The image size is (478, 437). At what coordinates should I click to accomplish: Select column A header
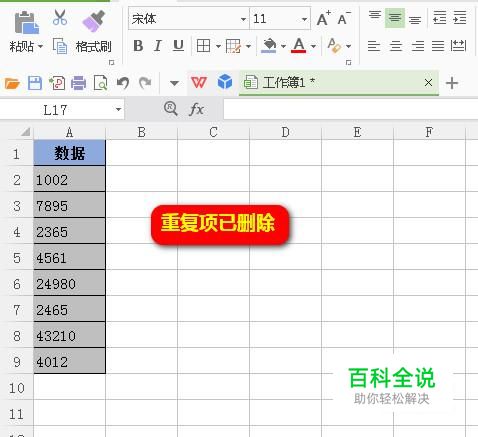(x=69, y=132)
